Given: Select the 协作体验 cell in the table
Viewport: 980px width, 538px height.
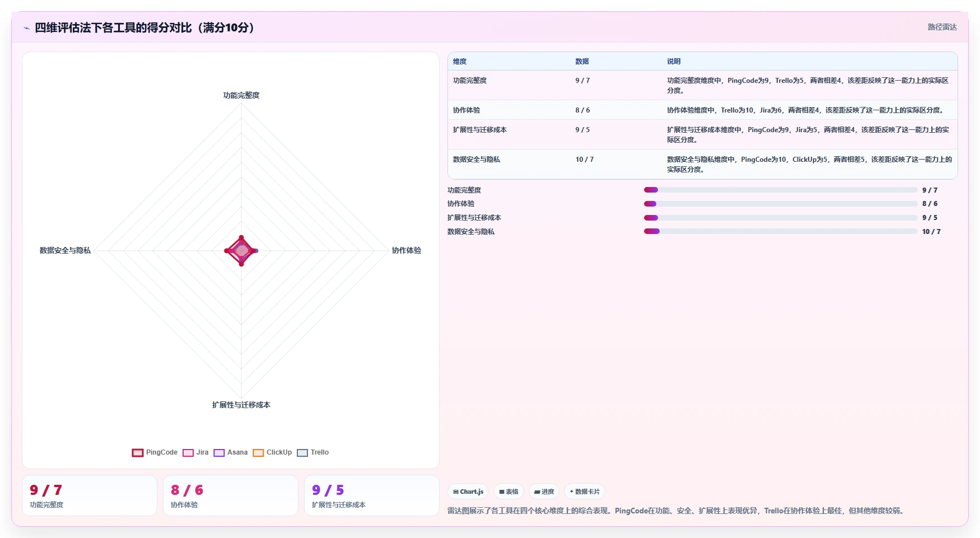Looking at the screenshot, I should [x=466, y=110].
